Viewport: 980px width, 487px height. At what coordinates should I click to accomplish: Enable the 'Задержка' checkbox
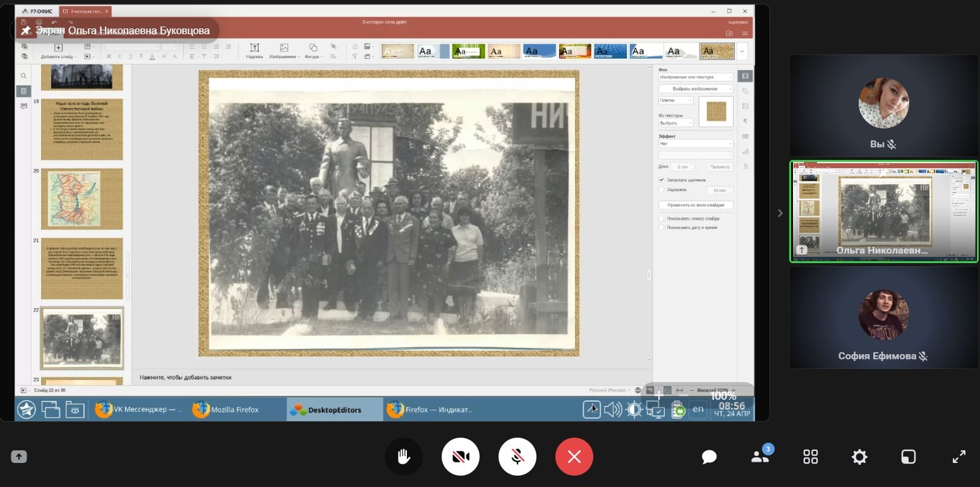[662, 190]
